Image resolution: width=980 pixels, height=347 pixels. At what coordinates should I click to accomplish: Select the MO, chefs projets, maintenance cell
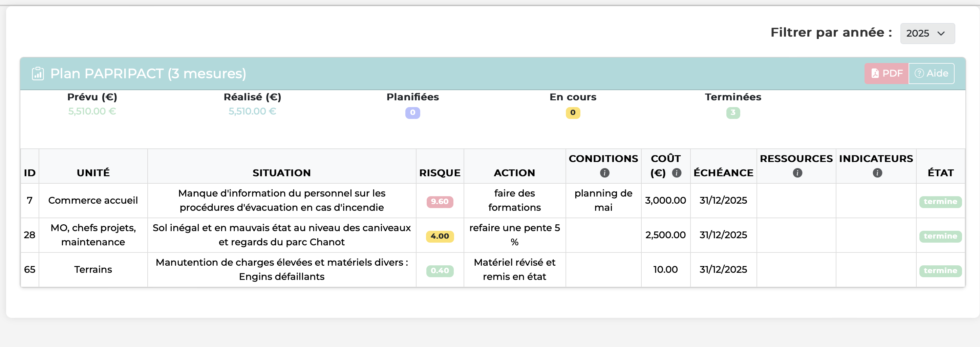93,235
